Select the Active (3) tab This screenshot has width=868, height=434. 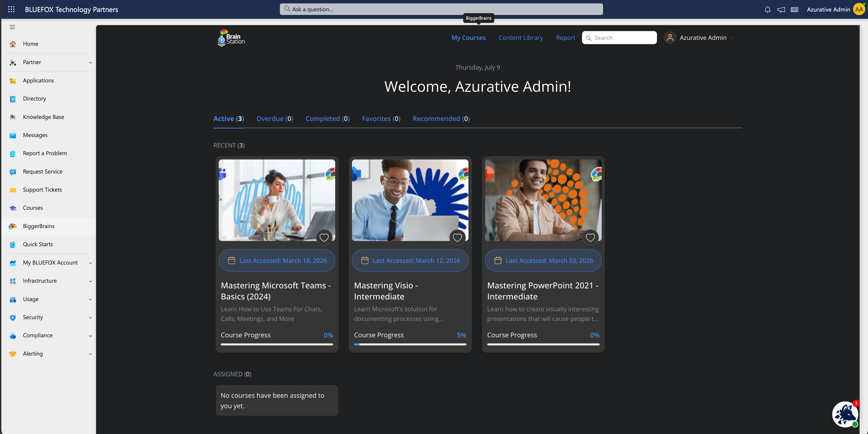(229, 119)
